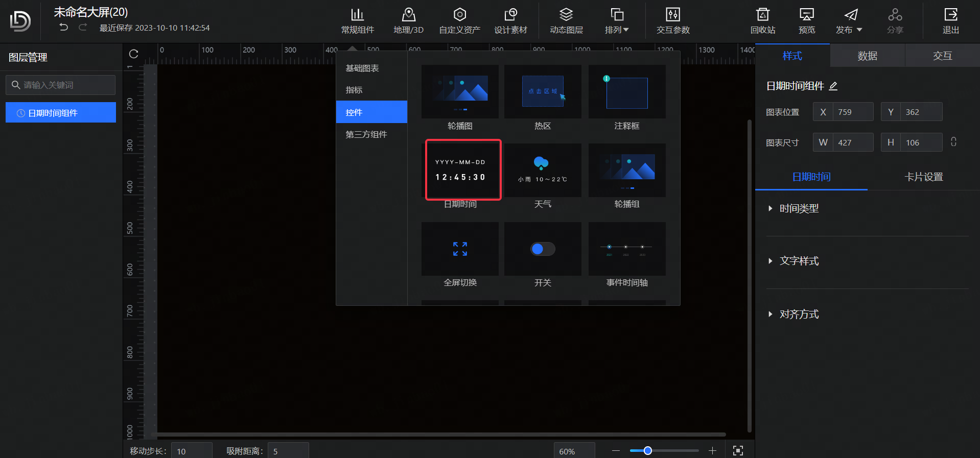
Task: Open the 回收站 recycle bin
Action: coord(762,21)
